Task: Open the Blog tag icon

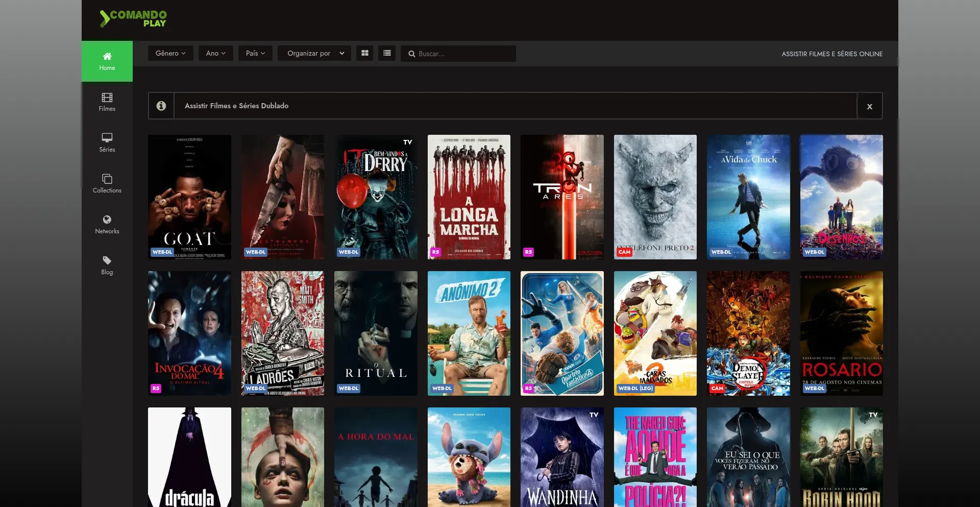Action: click(107, 260)
